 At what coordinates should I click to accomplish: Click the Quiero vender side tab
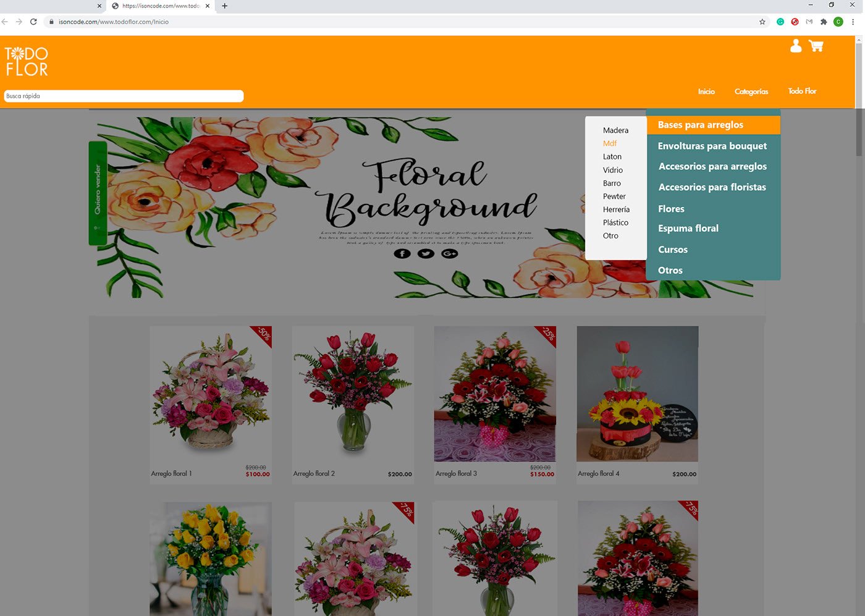98,193
